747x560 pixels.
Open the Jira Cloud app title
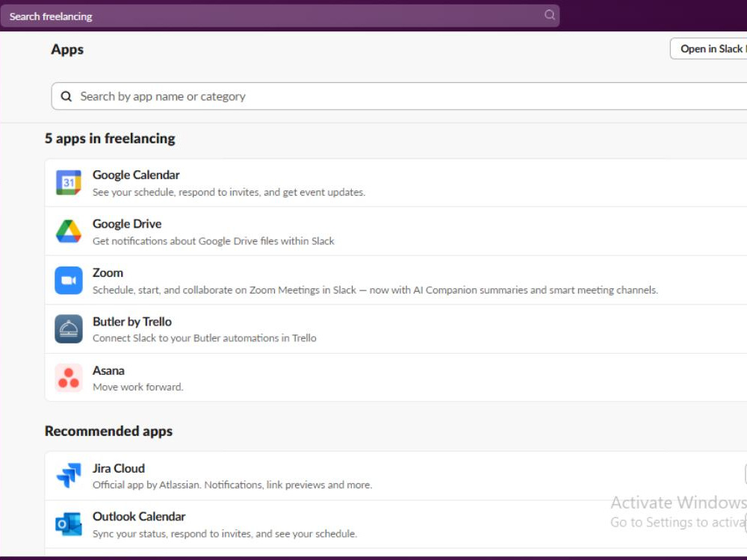tap(119, 469)
